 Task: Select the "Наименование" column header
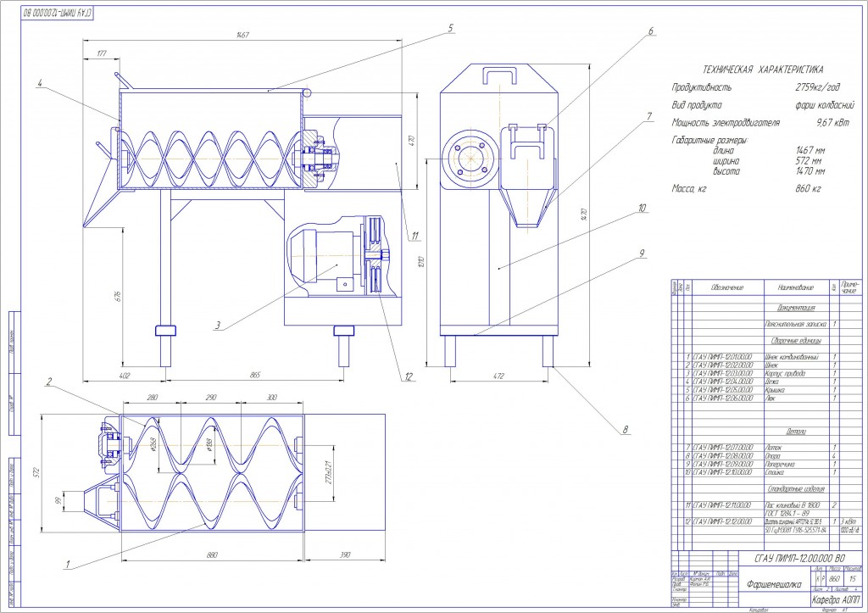[x=796, y=288]
